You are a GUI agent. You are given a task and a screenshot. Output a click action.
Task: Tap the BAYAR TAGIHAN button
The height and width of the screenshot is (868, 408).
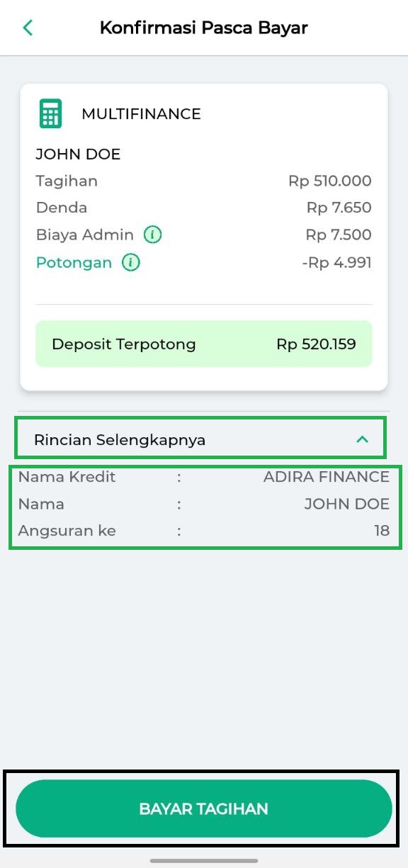click(x=204, y=808)
